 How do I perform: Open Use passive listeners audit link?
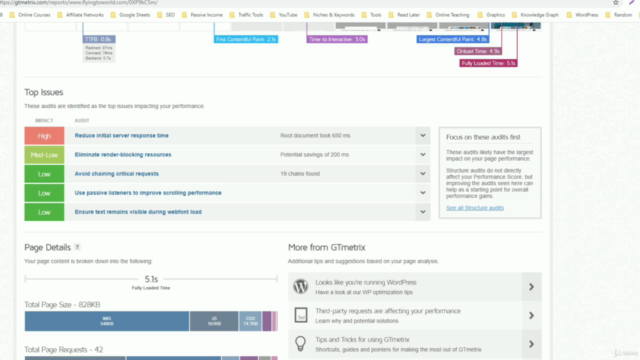point(148,193)
